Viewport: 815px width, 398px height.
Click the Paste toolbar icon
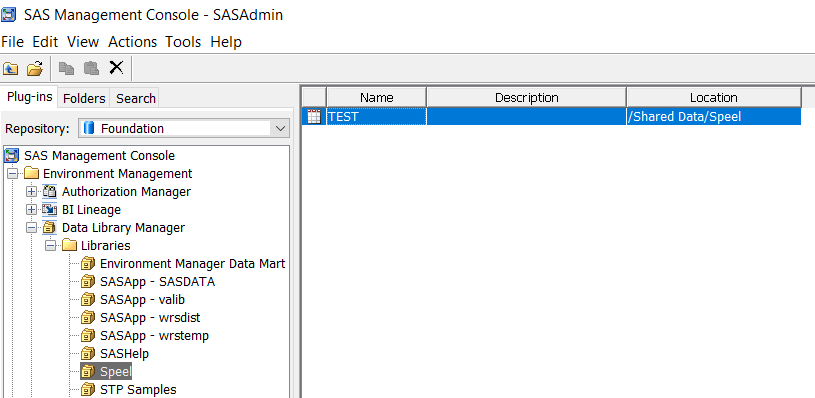click(x=91, y=68)
